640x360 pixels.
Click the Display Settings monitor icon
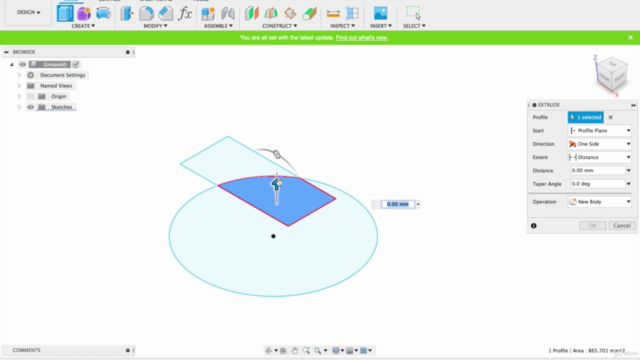[336, 351]
